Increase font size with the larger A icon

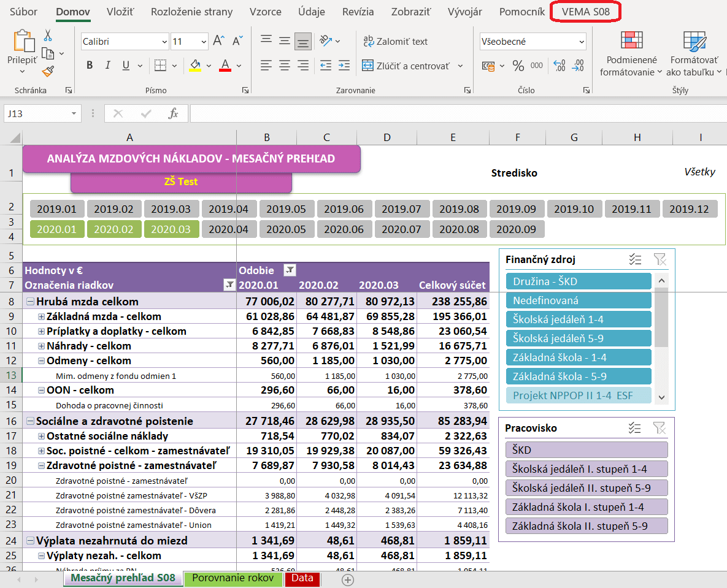(x=218, y=41)
